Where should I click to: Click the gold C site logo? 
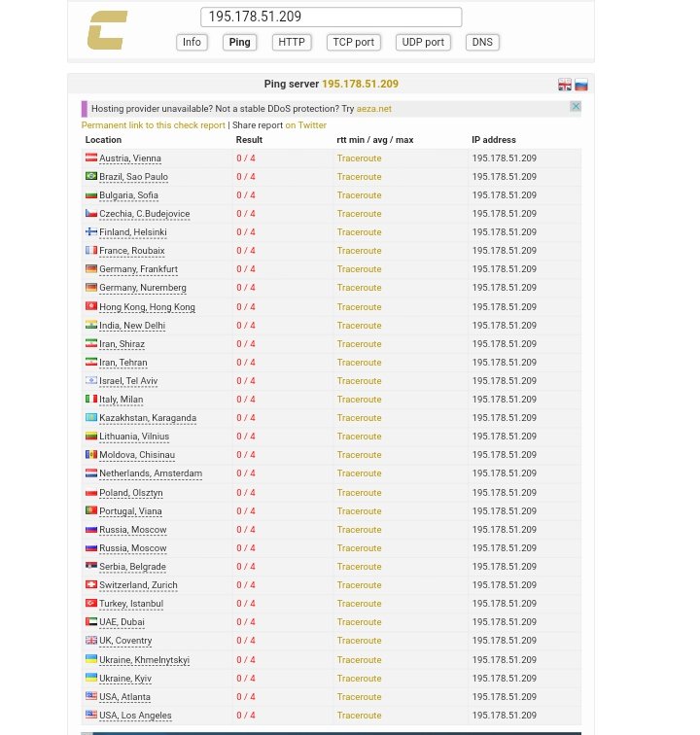click(107, 30)
